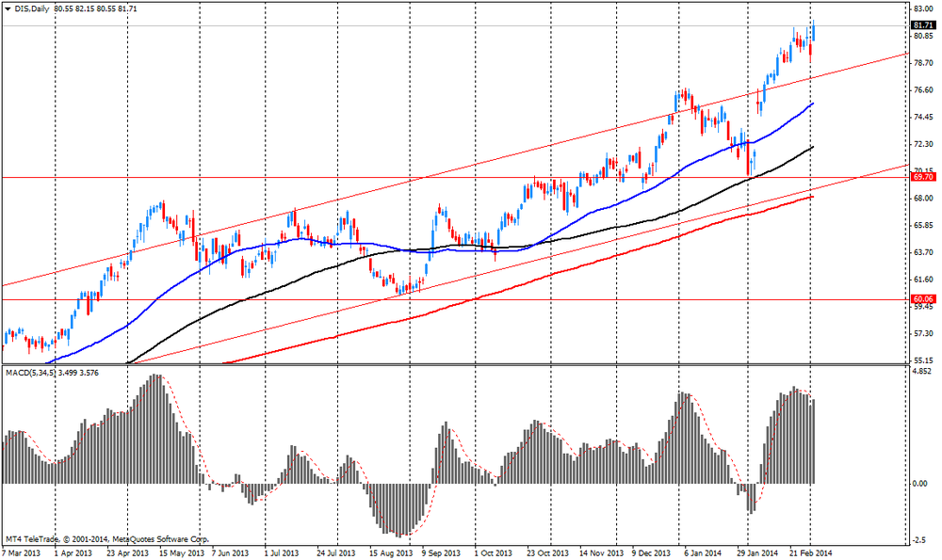This screenshot has height=560, width=942.
Task: Click the 78.70 price axis value
Action: (x=923, y=63)
